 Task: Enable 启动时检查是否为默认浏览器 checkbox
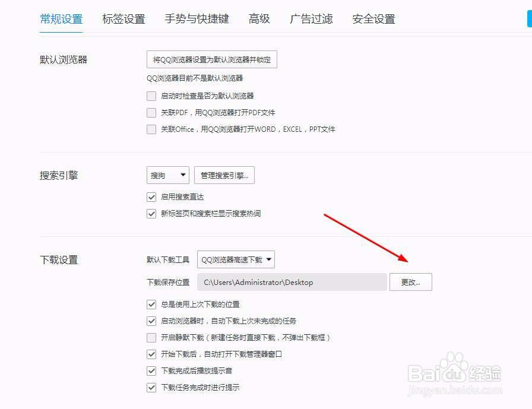coord(151,96)
